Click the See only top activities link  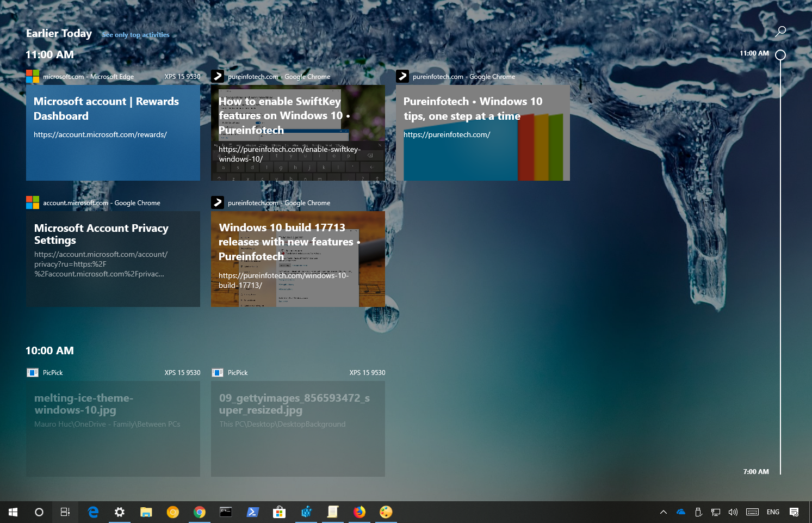pyautogui.click(x=135, y=35)
